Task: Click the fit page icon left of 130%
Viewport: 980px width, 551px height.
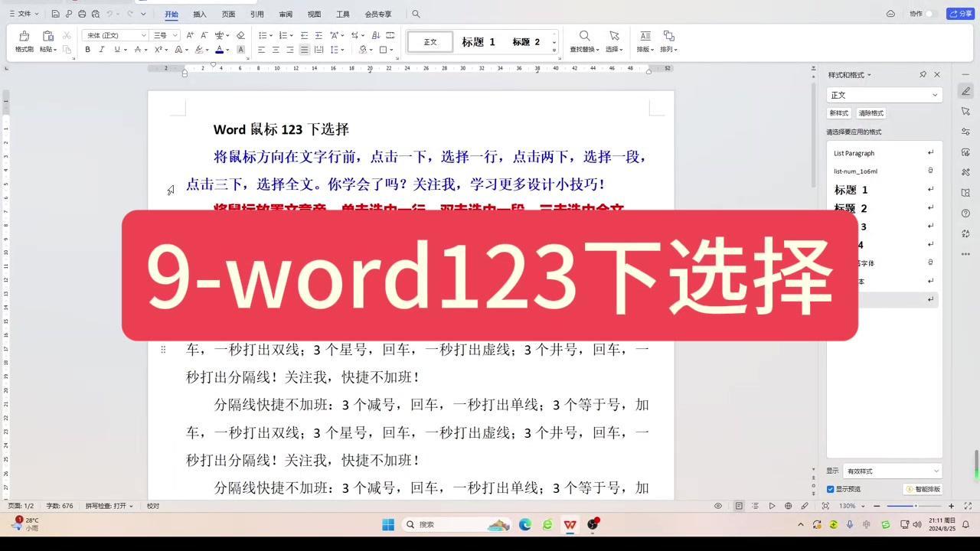Action: [825, 506]
